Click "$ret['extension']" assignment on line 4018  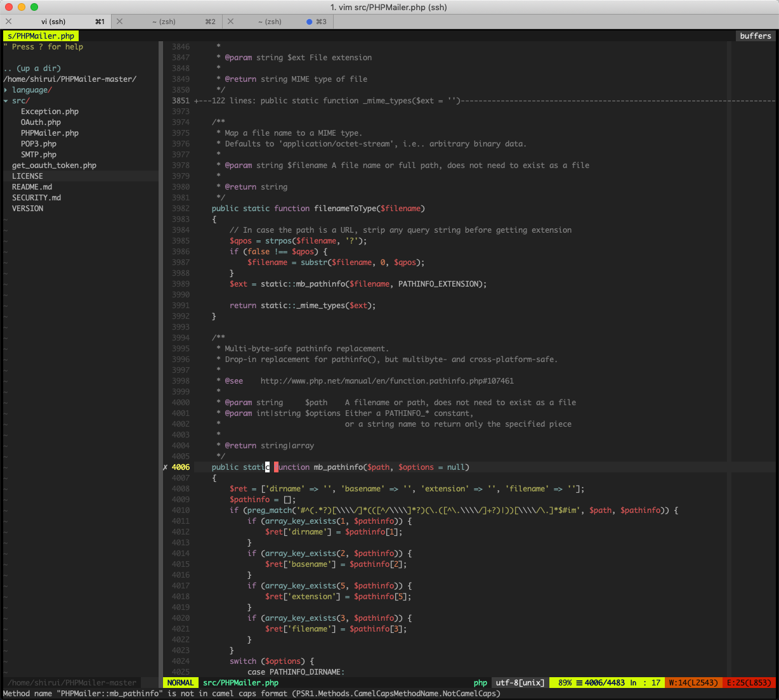coord(338,597)
